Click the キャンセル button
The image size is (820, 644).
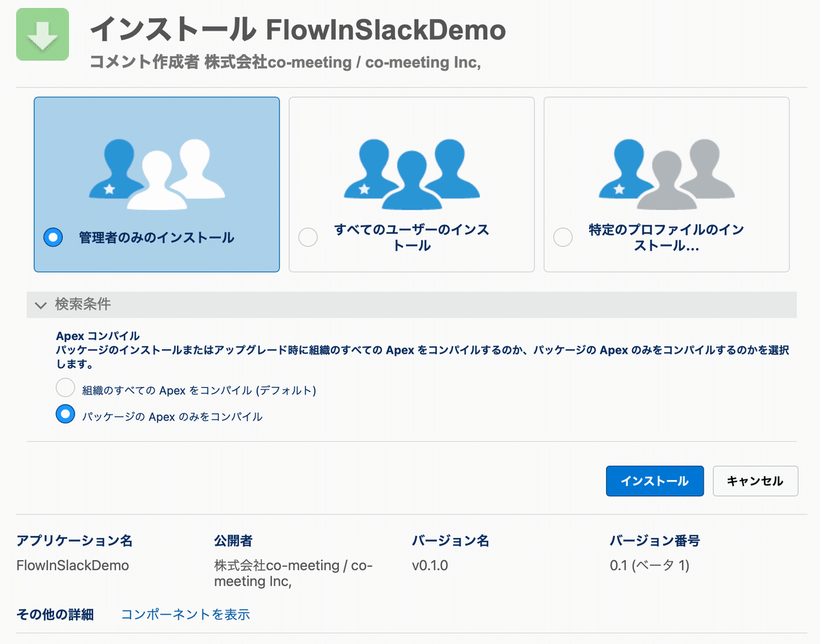coord(755,481)
